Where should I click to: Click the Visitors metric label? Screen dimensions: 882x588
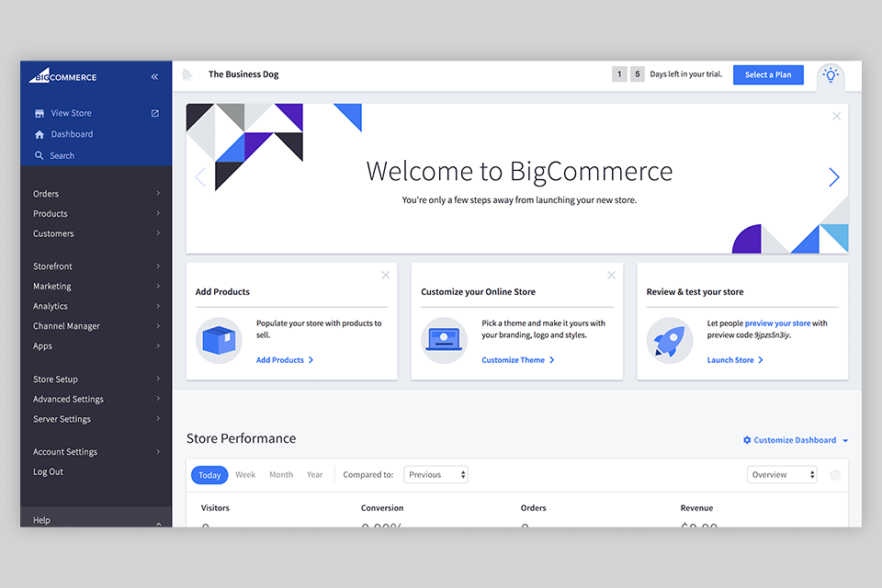click(215, 508)
